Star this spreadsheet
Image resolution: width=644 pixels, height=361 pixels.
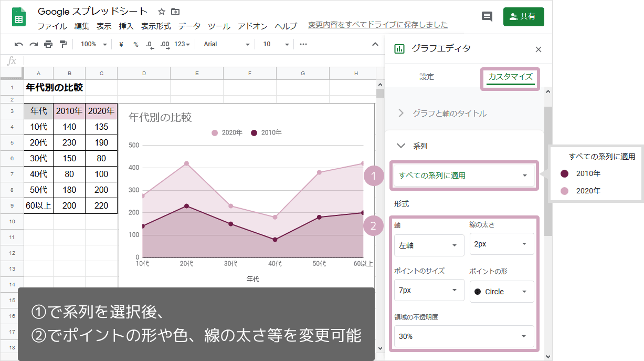click(x=162, y=12)
